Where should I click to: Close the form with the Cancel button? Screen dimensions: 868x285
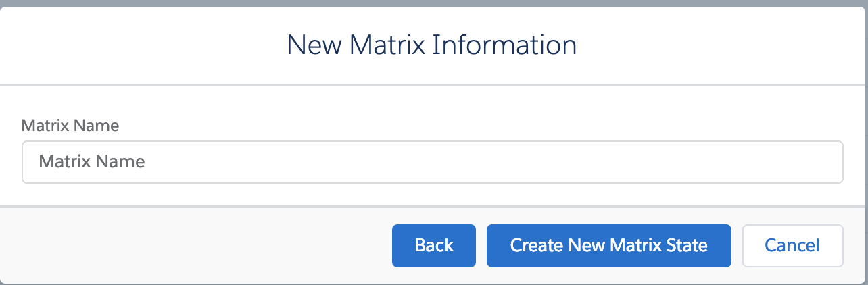[x=792, y=245]
